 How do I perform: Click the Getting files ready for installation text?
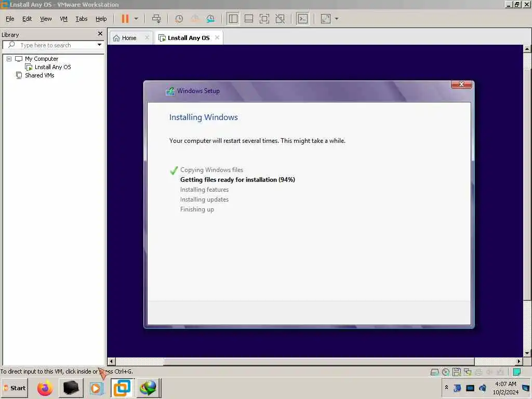237,180
